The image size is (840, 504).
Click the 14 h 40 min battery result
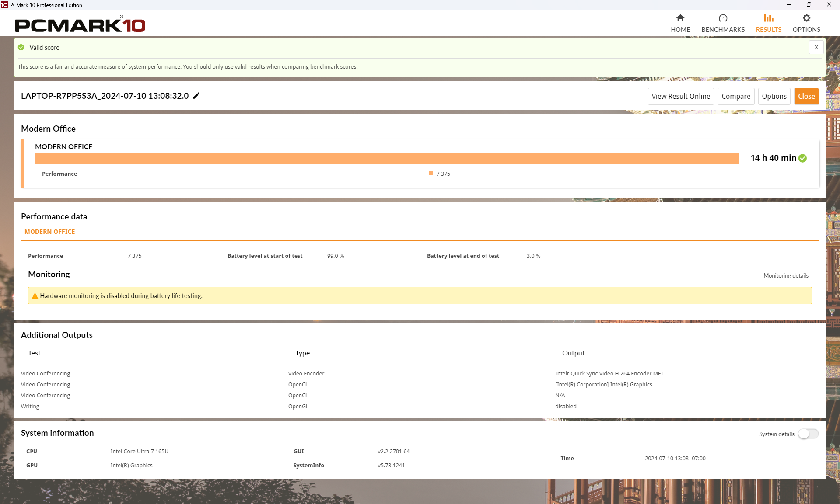[773, 158]
